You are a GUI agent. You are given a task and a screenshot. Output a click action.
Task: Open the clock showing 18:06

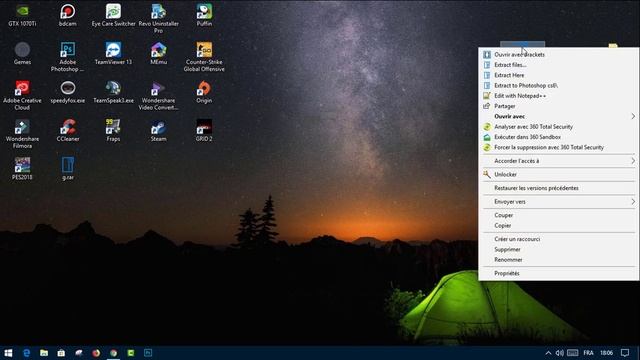pos(607,353)
